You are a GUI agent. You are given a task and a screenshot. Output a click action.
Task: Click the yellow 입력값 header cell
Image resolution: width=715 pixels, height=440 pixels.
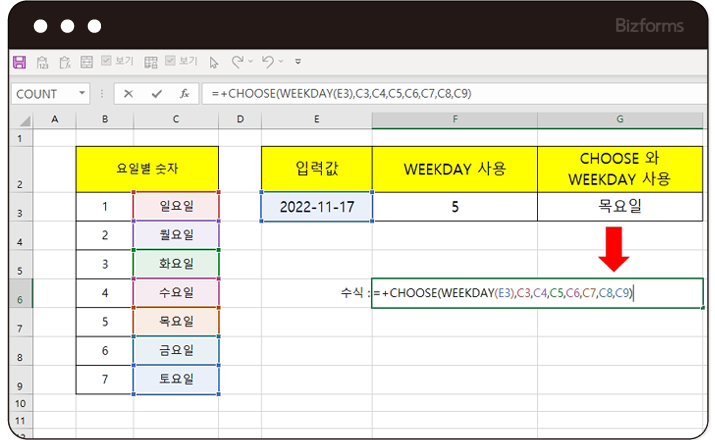click(x=316, y=169)
